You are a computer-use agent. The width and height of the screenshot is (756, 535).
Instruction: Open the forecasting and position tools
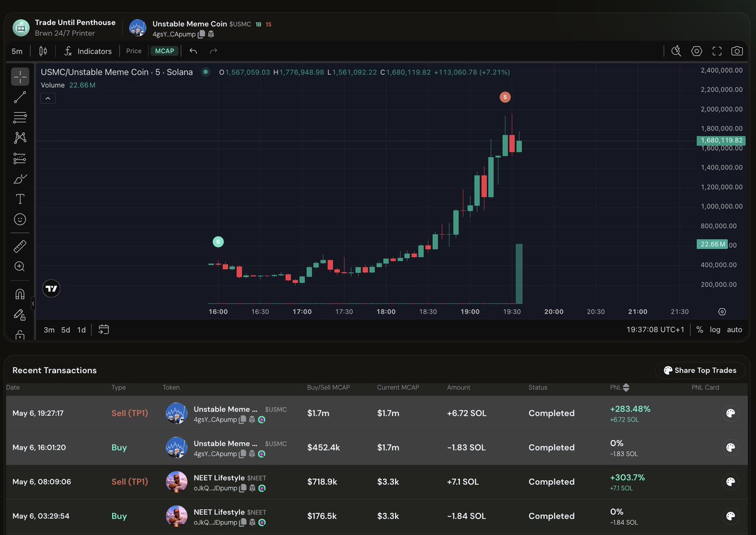pos(20,158)
